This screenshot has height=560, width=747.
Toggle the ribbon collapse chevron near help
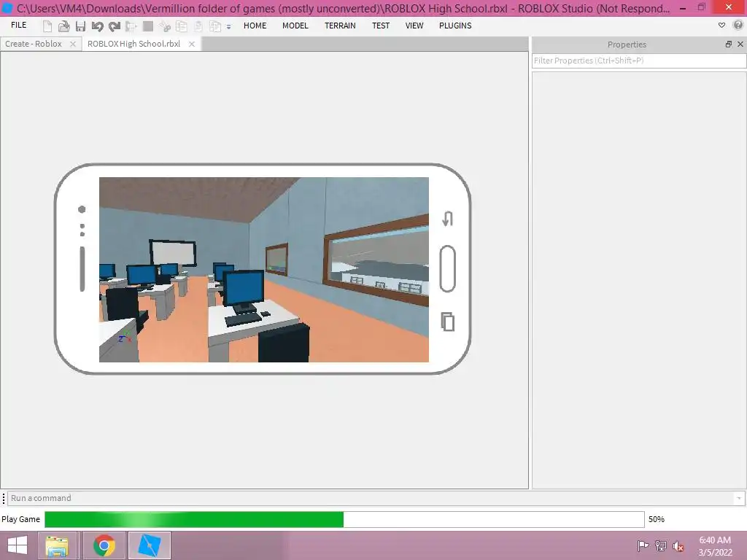pyautogui.click(x=721, y=26)
